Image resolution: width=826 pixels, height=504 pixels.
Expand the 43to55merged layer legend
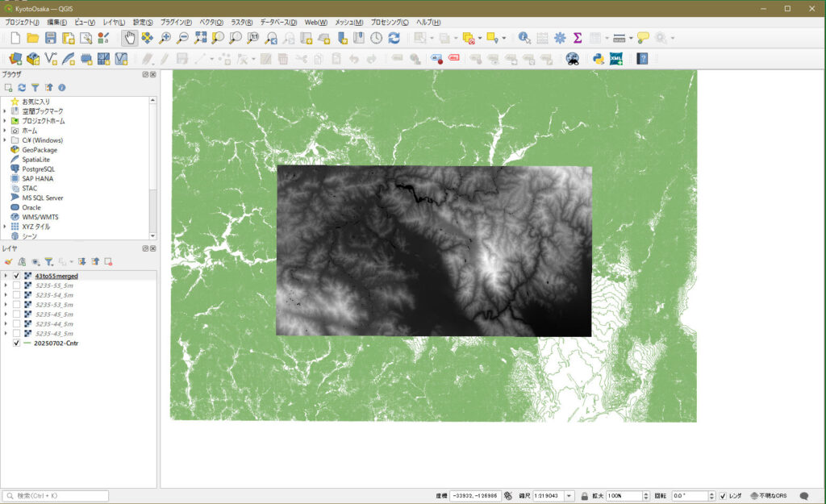[5, 276]
